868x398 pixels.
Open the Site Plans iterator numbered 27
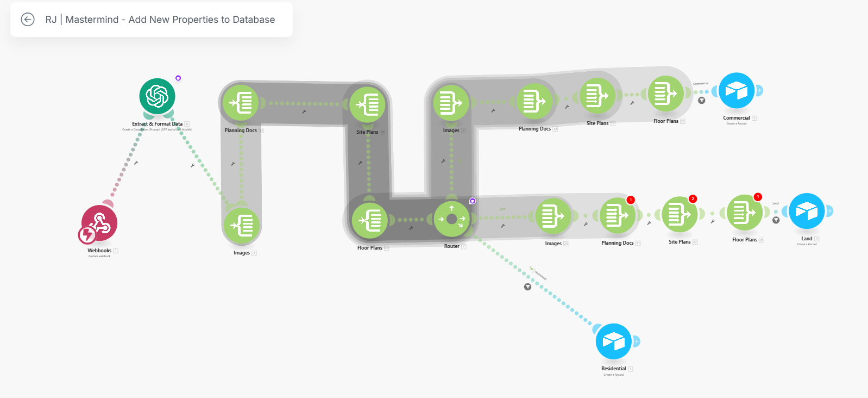680,214
